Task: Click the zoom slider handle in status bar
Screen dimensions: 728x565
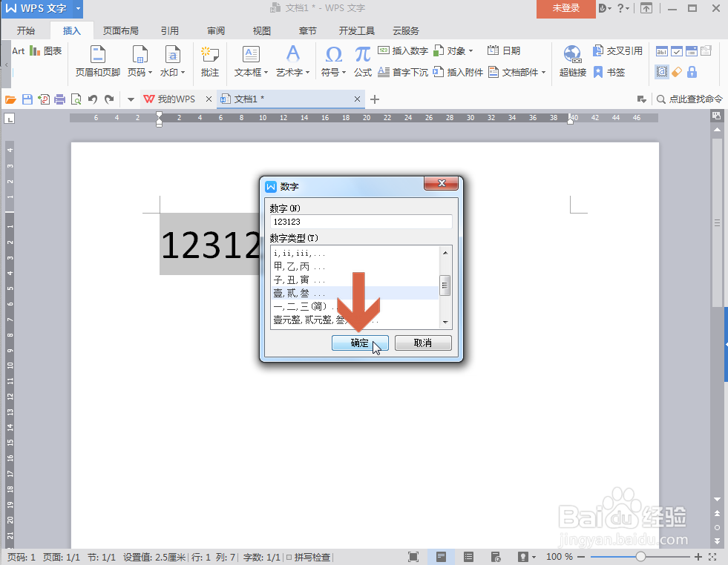Action: 640,557
